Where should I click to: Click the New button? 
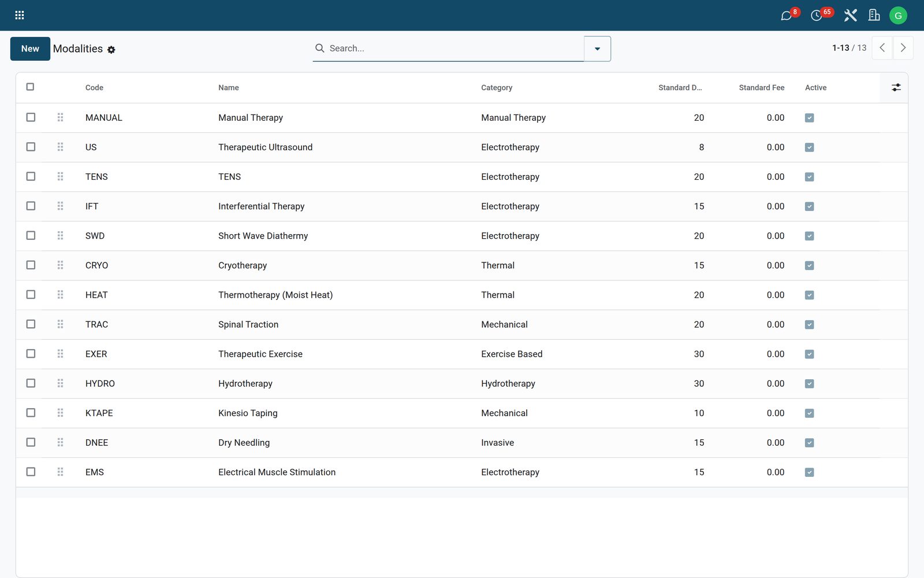point(30,49)
